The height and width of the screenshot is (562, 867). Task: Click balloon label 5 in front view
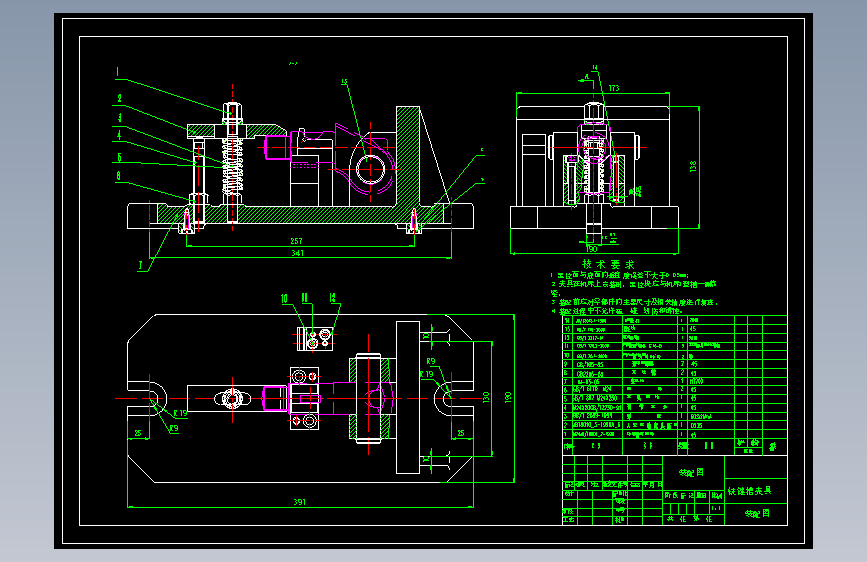[x=119, y=158]
